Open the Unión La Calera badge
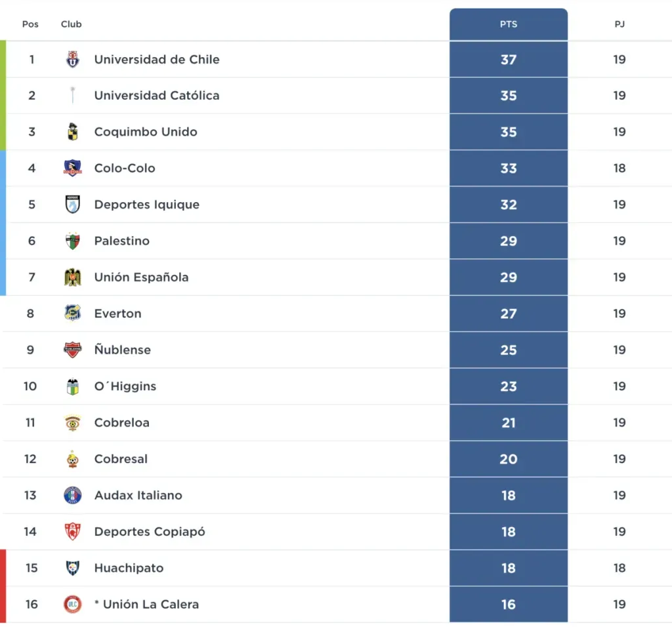 pos(72,604)
